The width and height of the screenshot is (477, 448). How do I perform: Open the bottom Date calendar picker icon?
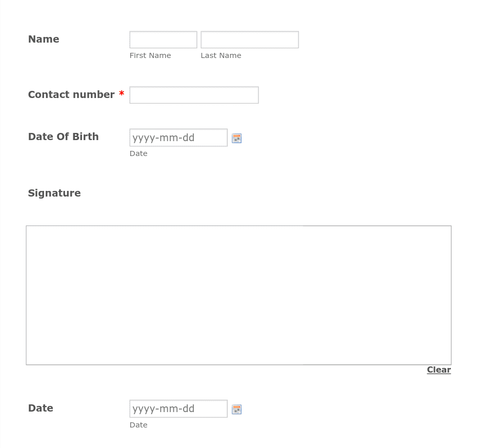tap(236, 410)
